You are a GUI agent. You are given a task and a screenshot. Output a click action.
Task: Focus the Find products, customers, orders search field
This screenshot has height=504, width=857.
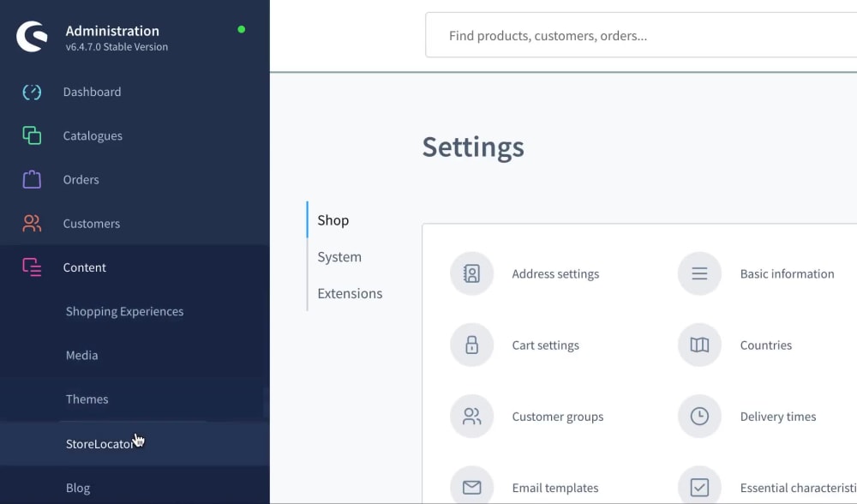(641, 35)
